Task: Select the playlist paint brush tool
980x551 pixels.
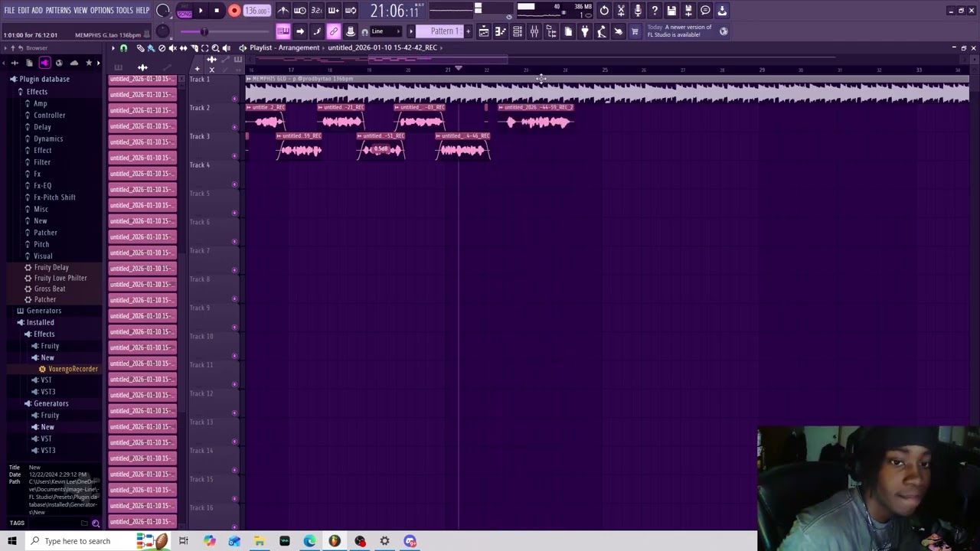Action: point(151,48)
